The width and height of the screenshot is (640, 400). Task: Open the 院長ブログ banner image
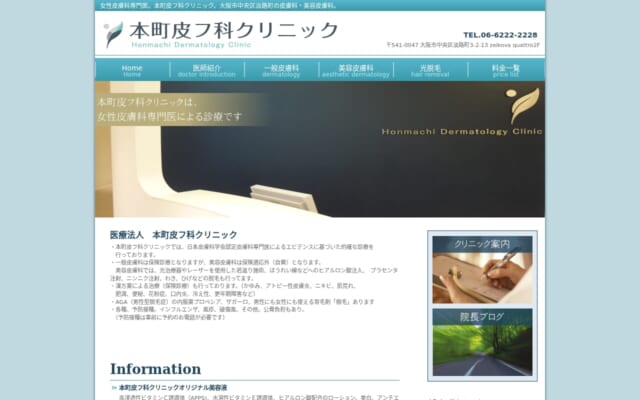pyautogui.click(x=482, y=342)
